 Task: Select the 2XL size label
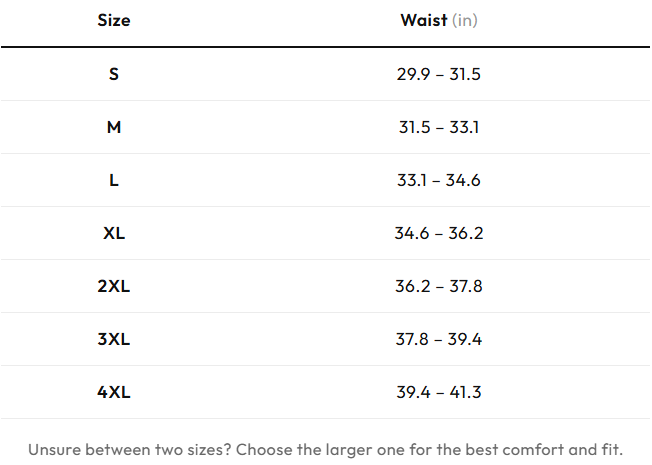[114, 286]
